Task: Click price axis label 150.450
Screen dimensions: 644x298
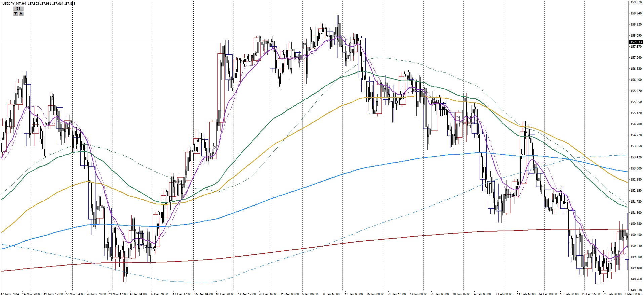Action: 636,235
